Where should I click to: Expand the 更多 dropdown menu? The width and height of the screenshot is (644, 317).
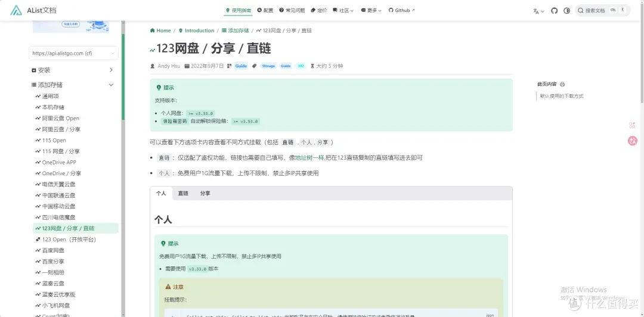[371, 10]
